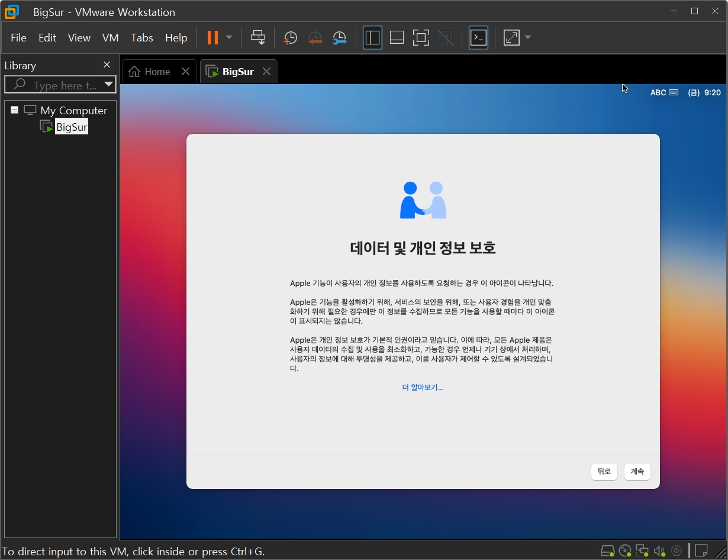Click the hard disk device status icon
The height and width of the screenshot is (560, 728).
click(x=607, y=551)
